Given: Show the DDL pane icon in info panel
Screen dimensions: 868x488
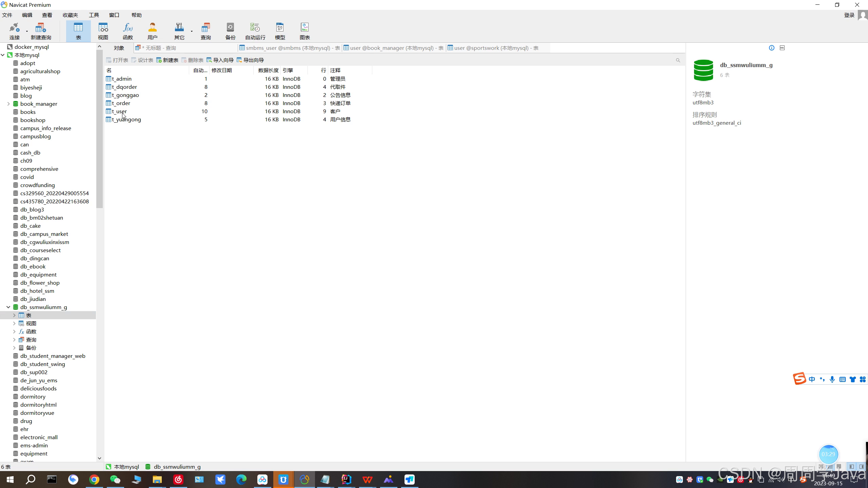Looking at the screenshot, I should 782,48.
